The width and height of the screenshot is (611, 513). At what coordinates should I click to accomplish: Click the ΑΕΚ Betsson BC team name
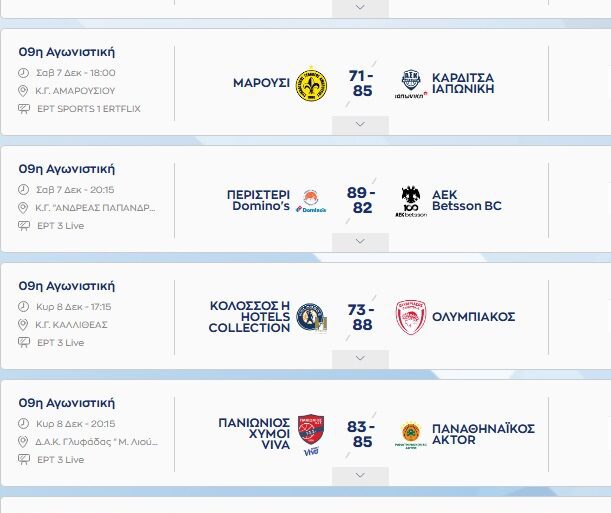[467, 201]
